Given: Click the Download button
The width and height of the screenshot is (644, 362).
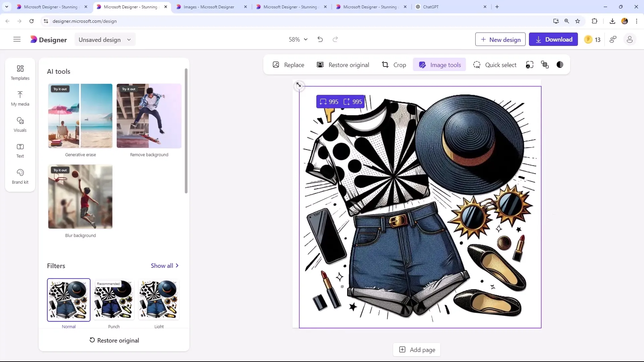Looking at the screenshot, I should tap(554, 39).
